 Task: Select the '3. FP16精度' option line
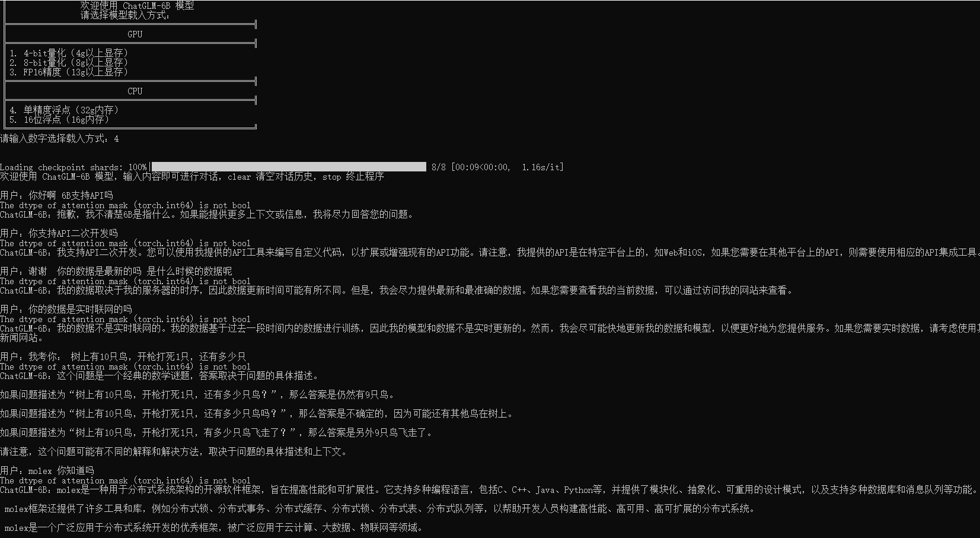coord(69,72)
